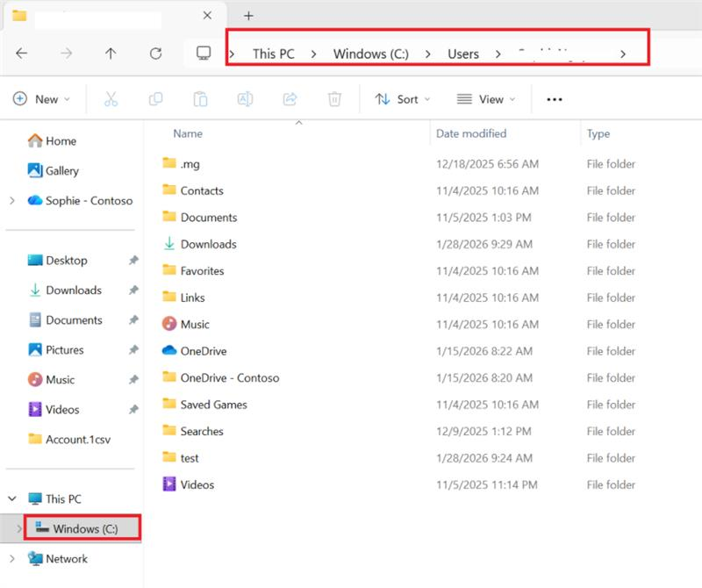
Task: Click the pin icon next to Desktop
Action: tap(133, 260)
